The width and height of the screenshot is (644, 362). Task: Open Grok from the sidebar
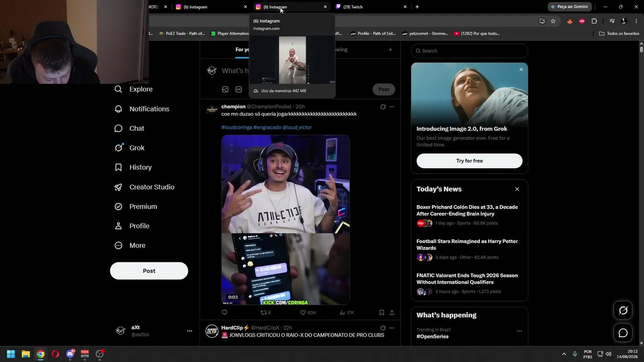129,148
